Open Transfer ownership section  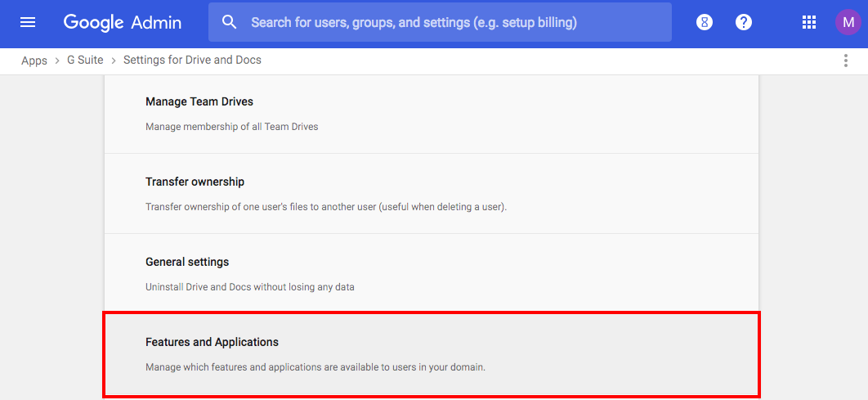point(432,194)
